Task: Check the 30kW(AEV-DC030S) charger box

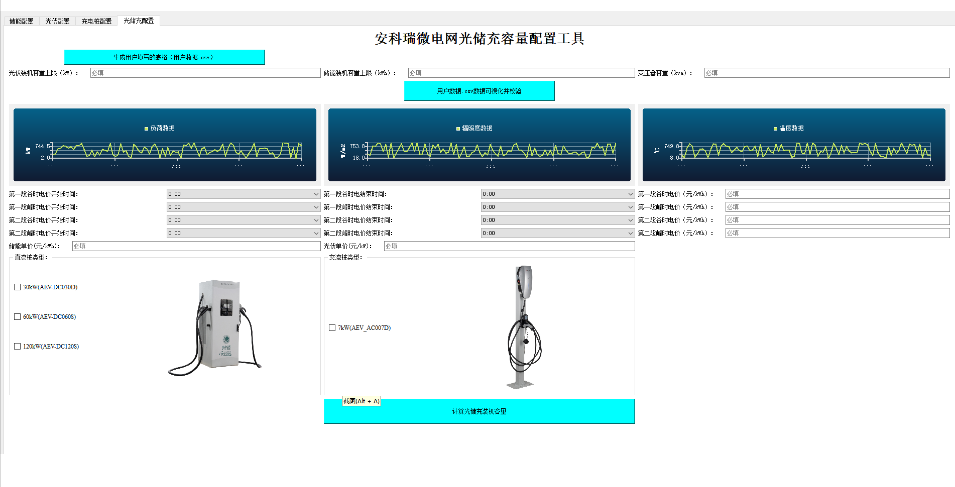Action: (x=17, y=287)
